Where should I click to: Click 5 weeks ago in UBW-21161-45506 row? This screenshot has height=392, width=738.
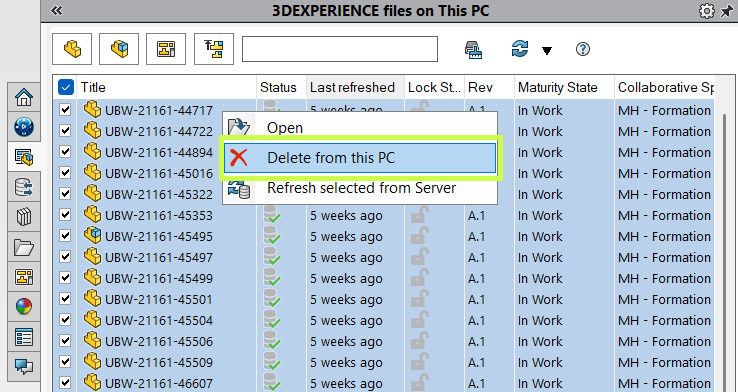point(346,342)
